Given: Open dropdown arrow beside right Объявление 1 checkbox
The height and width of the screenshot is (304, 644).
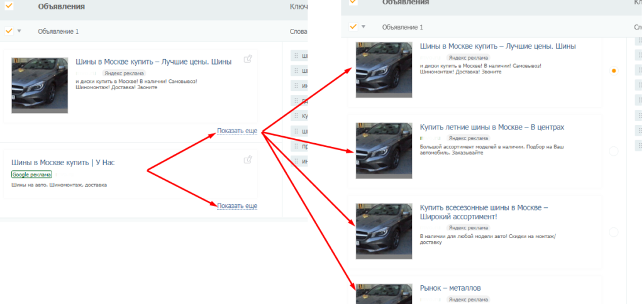Looking at the screenshot, I should pyautogui.click(x=363, y=27).
